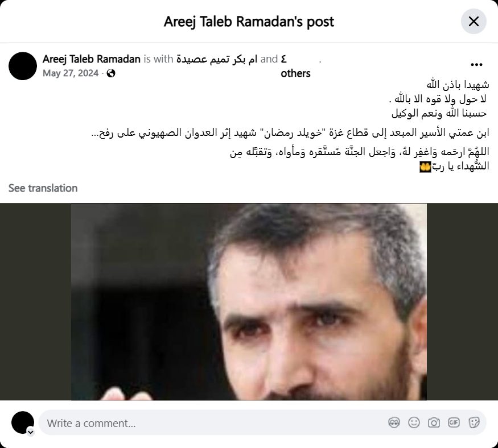
Task: Open the sticker picker icon
Action: (474, 422)
